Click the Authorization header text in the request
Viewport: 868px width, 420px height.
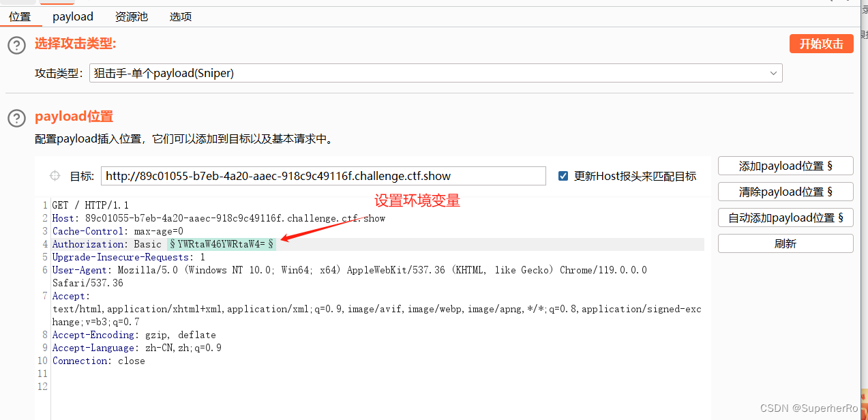pos(87,243)
